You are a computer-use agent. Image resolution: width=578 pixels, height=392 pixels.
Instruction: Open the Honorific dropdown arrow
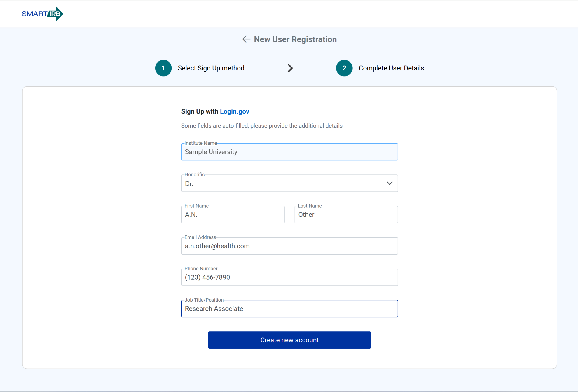(389, 183)
